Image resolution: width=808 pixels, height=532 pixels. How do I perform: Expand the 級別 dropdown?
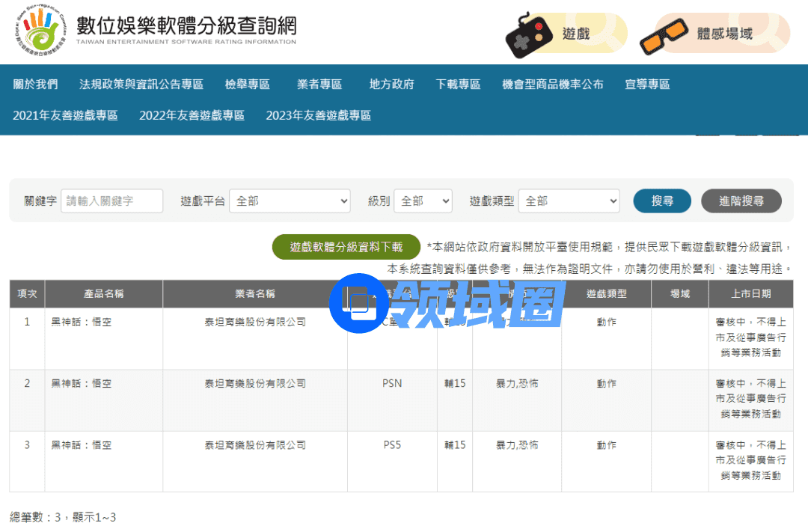coord(423,201)
